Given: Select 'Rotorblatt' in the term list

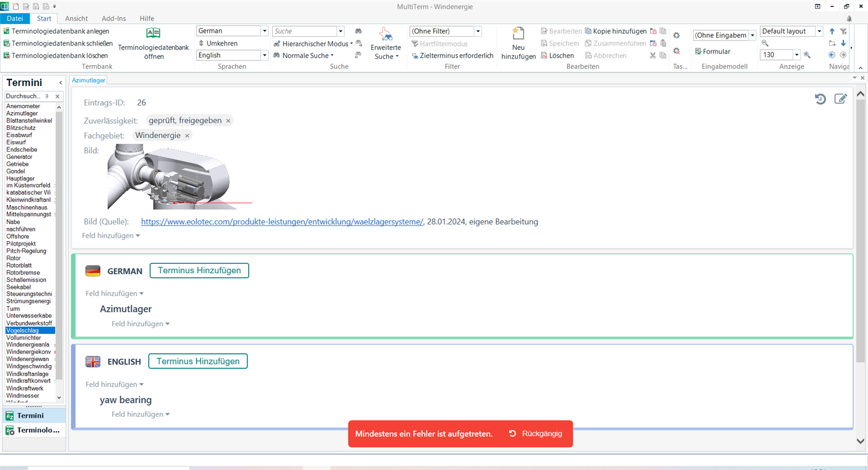Looking at the screenshot, I should point(19,266).
